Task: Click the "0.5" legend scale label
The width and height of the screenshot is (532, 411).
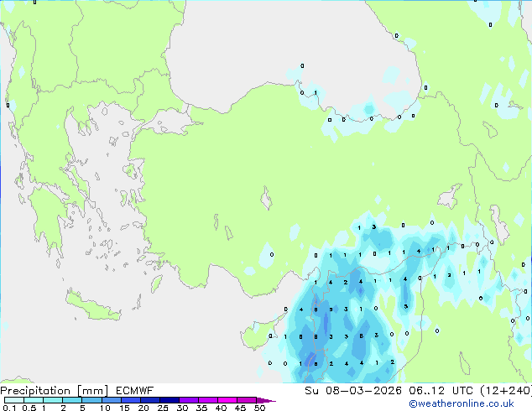Action: pyautogui.click(x=29, y=408)
